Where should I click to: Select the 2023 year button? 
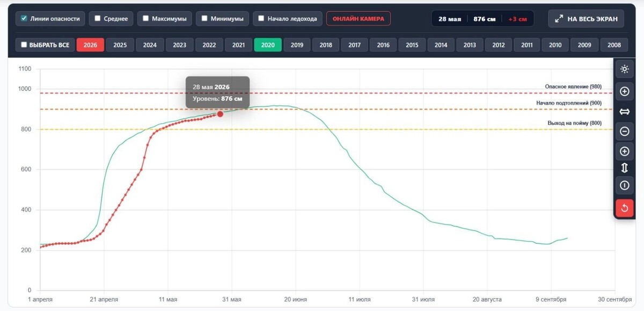click(x=180, y=45)
